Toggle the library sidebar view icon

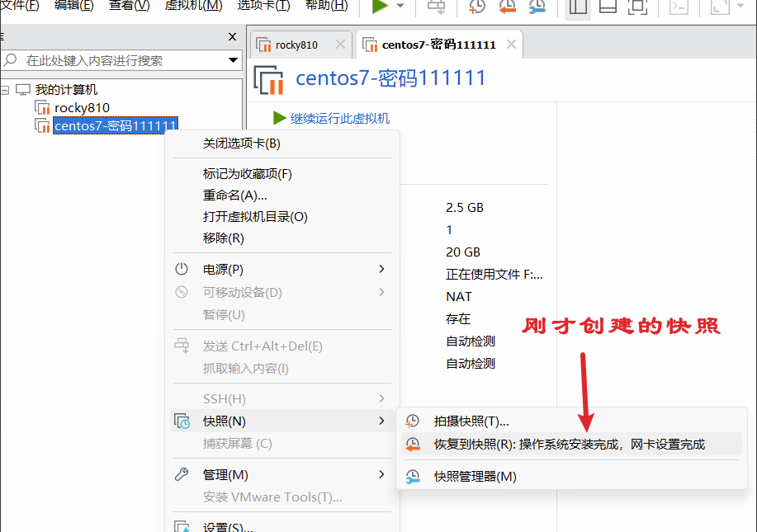click(578, 7)
